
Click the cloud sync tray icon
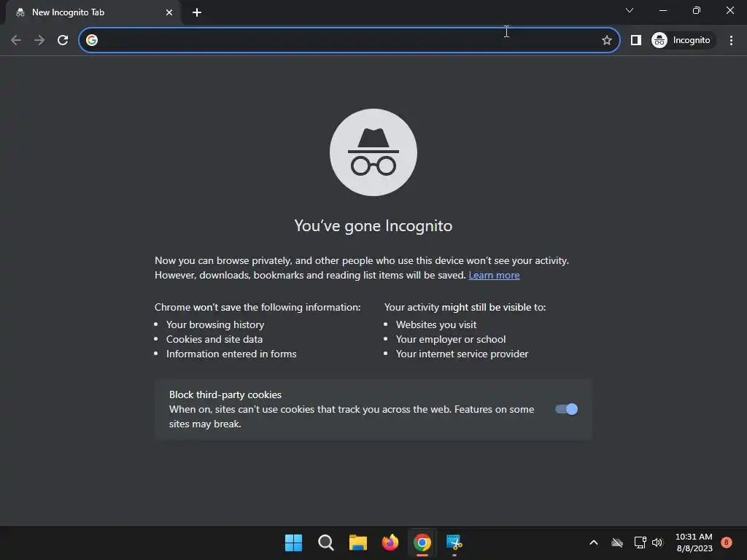617,542
